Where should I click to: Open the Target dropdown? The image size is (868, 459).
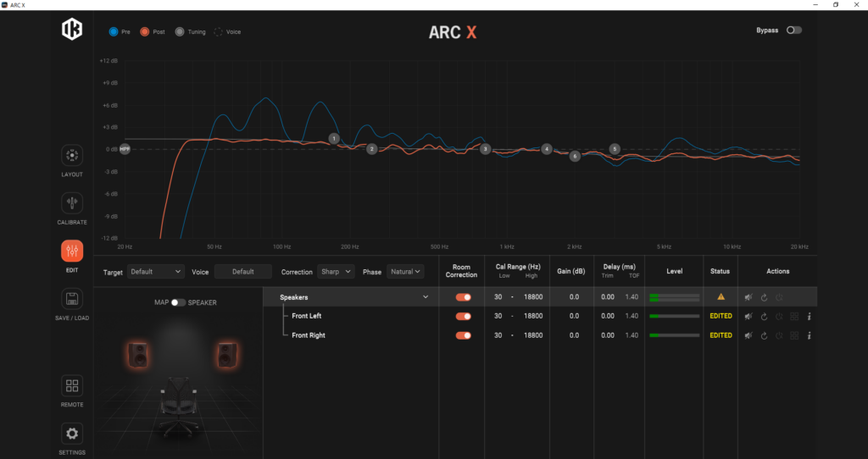click(x=155, y=272)
